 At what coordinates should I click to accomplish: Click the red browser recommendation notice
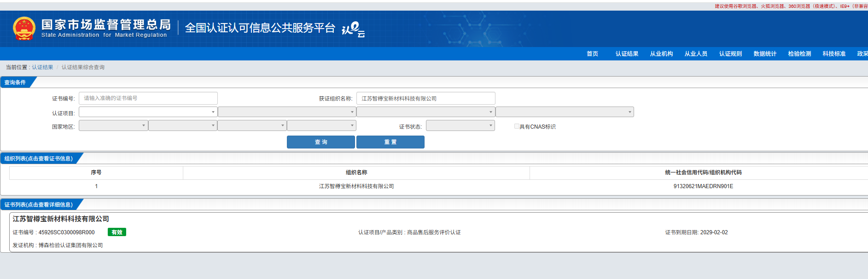point(791,6)
